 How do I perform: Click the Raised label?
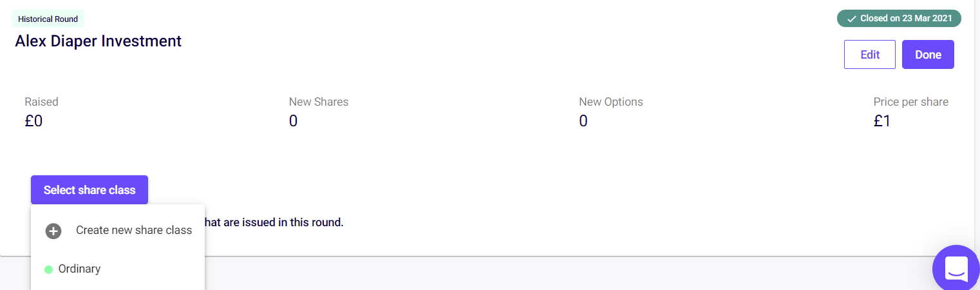pyautogui.click(x=41, y=102)
